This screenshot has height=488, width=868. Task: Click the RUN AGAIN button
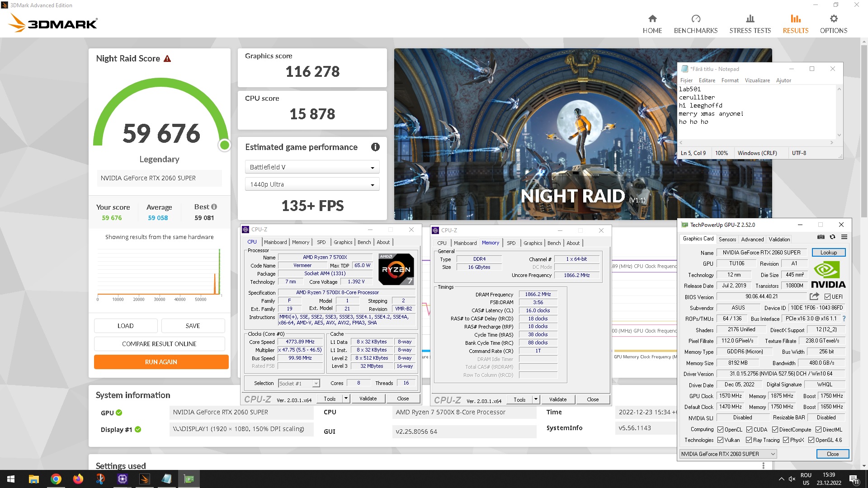[161, 362]
